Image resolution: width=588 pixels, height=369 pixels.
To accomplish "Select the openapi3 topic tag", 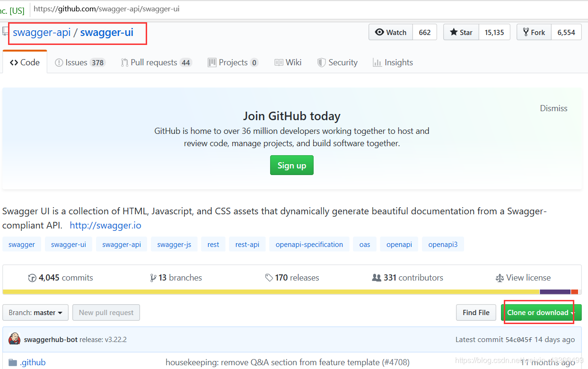I will click(443, 245).
